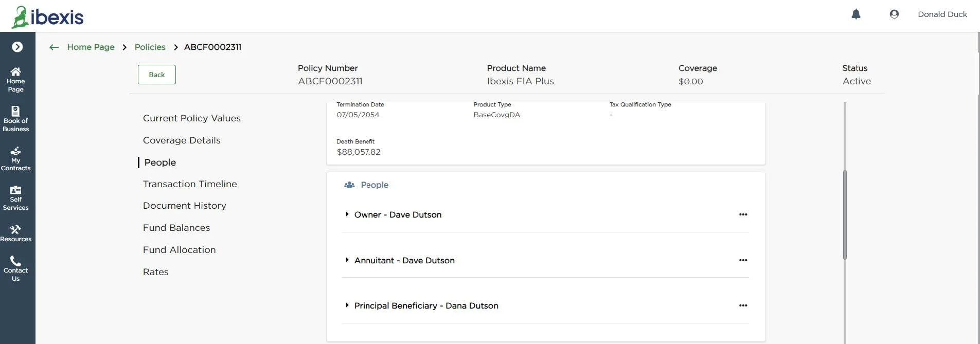Click the breadcrumb back arrow icon

[54, 47]
